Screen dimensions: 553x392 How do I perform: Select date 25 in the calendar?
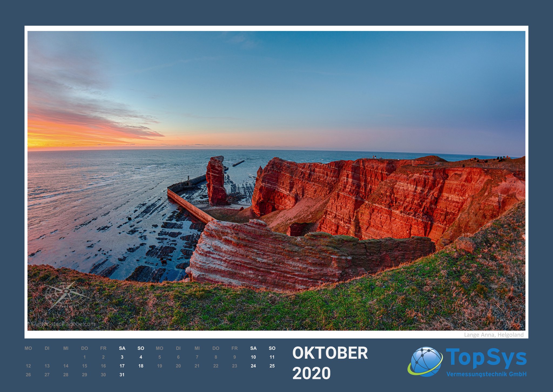pyautogui.click(x=272, y=366)
